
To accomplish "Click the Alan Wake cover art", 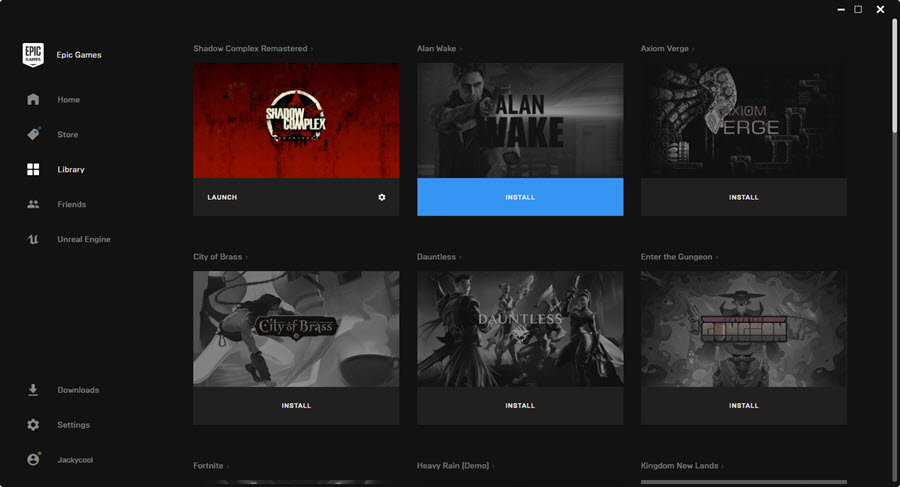I will 520,120.
